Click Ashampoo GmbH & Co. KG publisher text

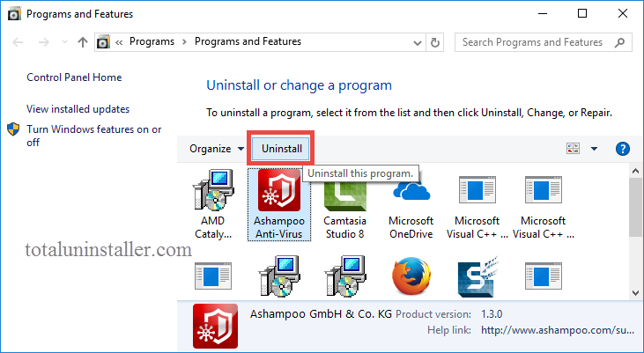[x=321, y=314]
